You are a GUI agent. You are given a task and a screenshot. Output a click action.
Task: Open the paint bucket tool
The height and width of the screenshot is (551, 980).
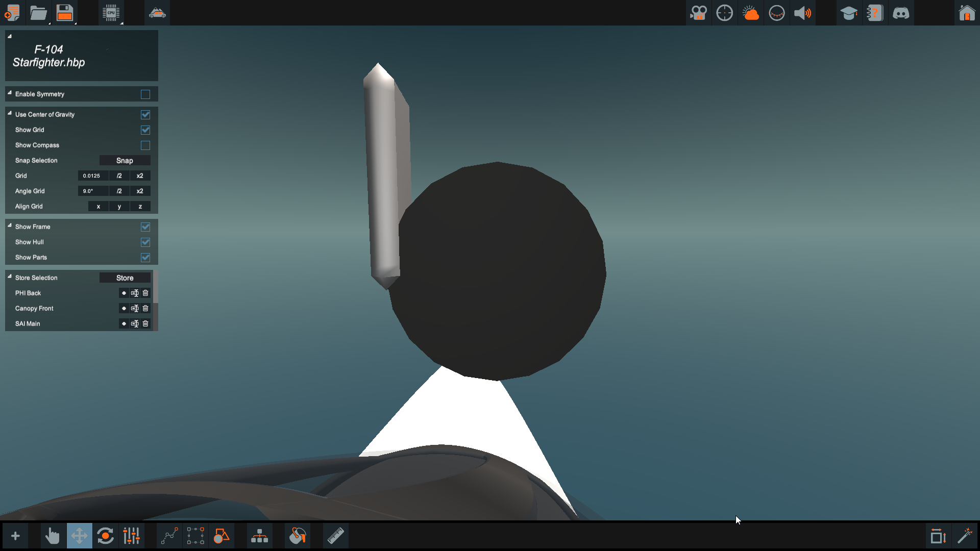pos(298,536)
